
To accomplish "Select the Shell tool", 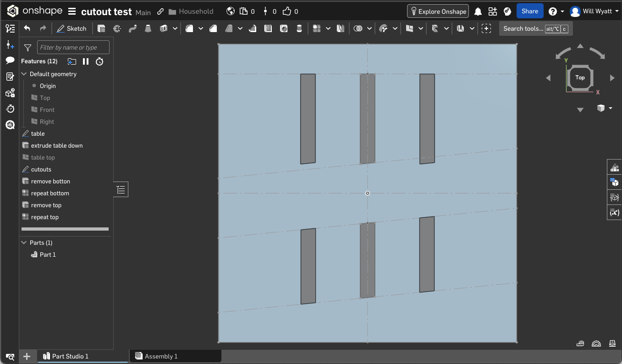I will click(x=268, y=28).
